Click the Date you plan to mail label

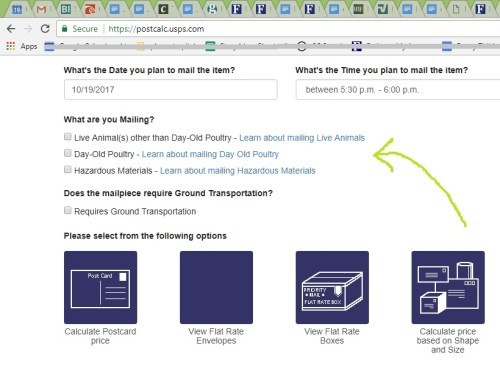[x=149, y=70]
